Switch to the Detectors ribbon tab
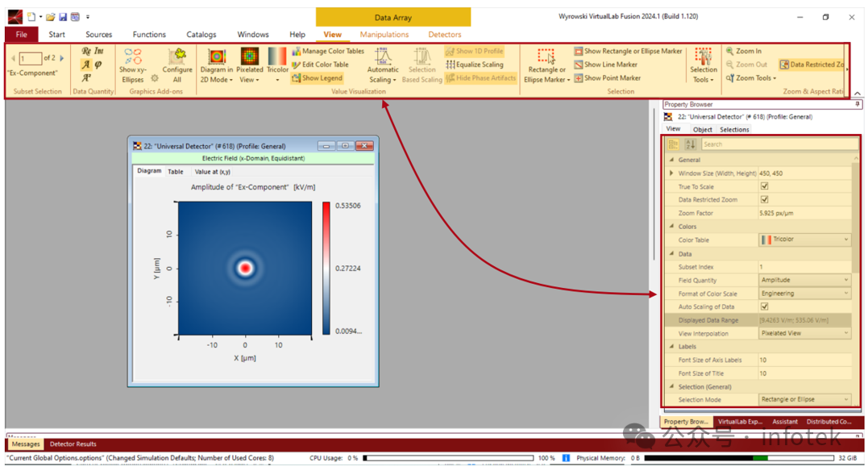The image size is (868, 471). point(445,35)
